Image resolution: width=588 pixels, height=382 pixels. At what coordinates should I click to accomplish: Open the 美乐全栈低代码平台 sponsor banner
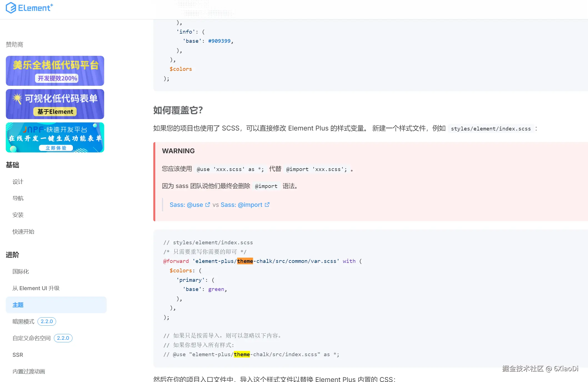click(x=55, y=71)
